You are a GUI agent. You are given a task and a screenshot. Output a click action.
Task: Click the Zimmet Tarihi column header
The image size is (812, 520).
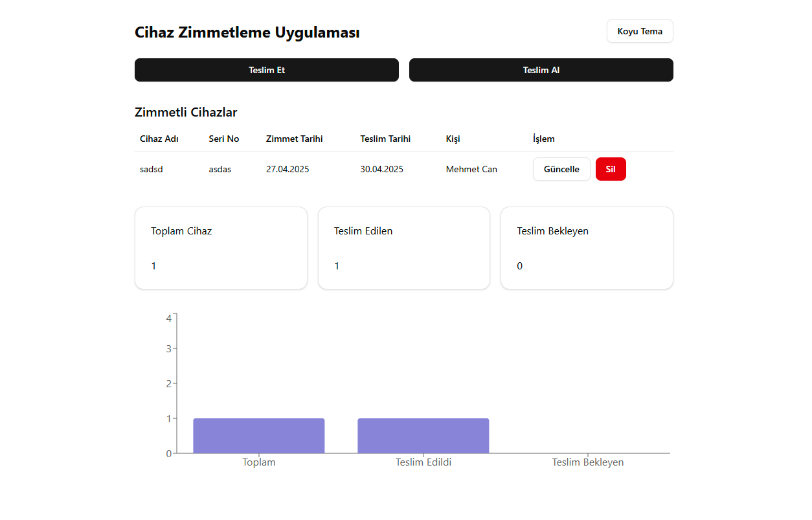(294, 139)
